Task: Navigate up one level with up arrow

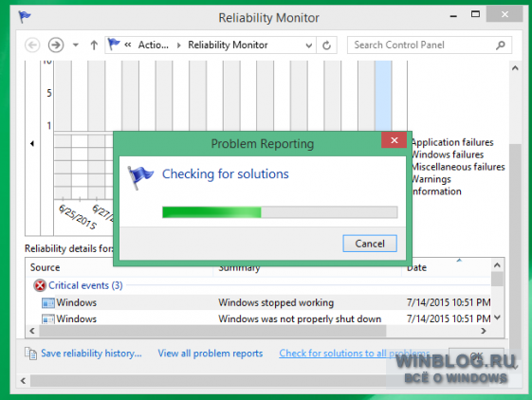Action: tap(94, 45)
